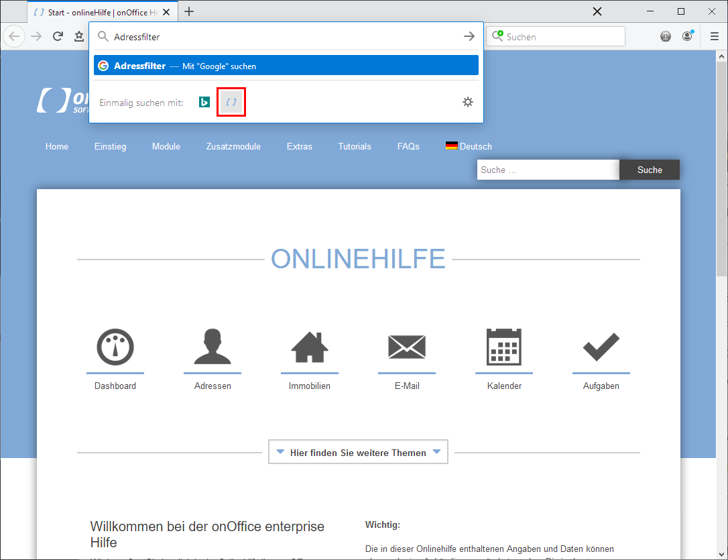Open a new browser tab
The width and height of the screenshot is (728, 560).
(189, 11)
